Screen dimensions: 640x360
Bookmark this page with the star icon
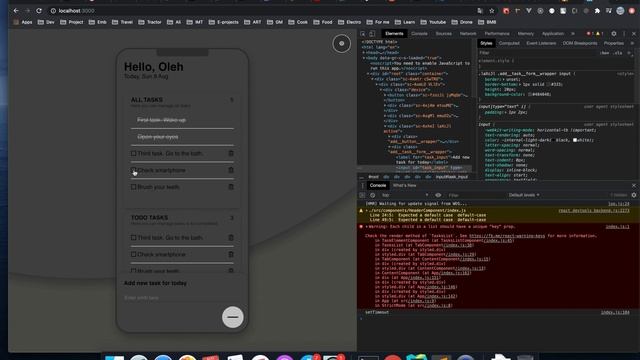pos(492,11)
